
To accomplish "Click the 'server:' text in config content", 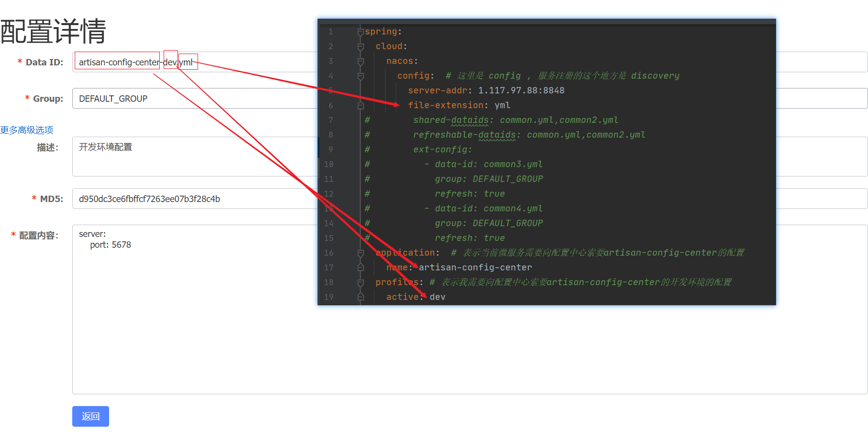I will (92, 234).
